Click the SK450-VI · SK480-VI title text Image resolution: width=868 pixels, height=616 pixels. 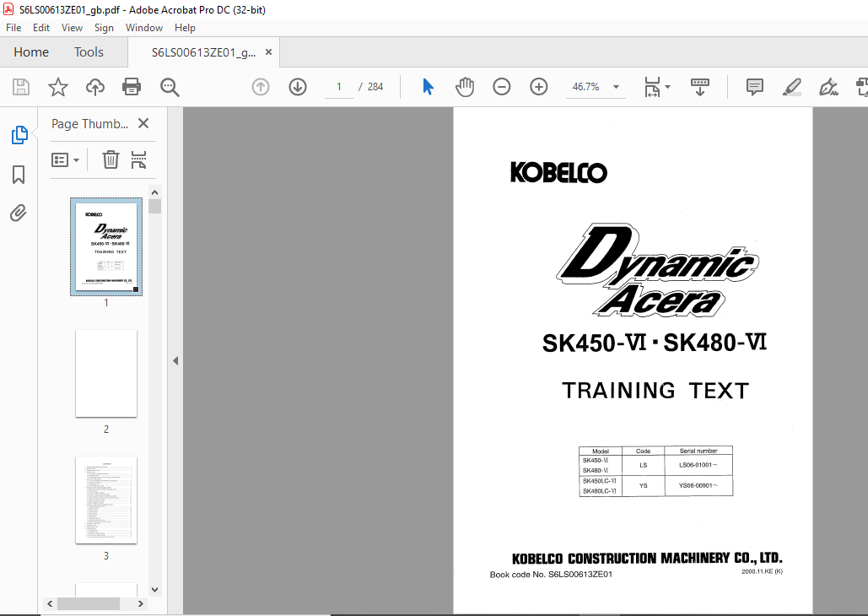click(x=655, y=343)
